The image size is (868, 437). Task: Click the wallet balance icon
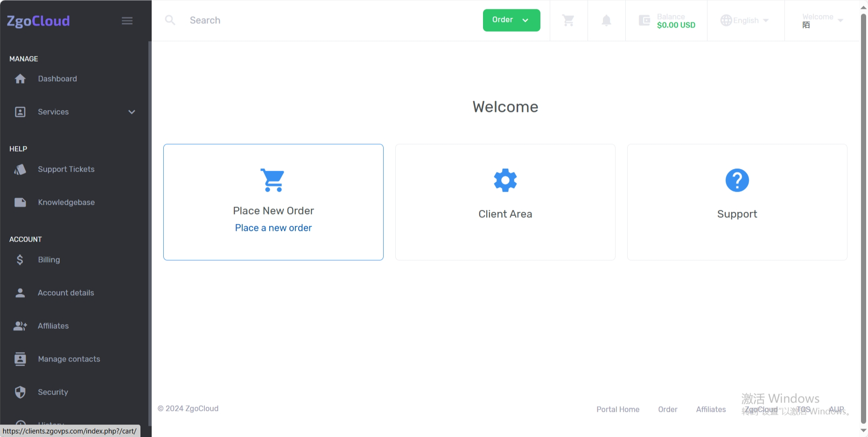[644, 21]
